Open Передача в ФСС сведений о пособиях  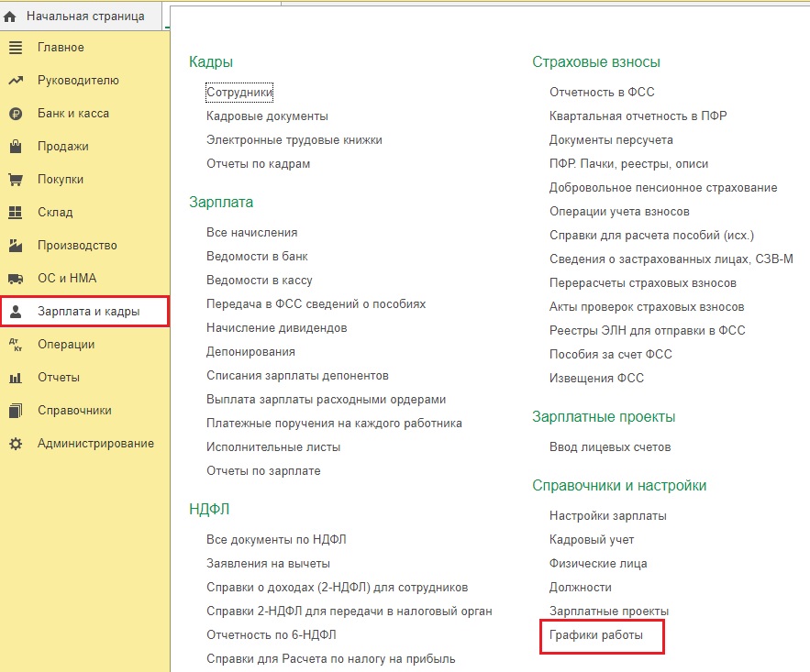[316, 304]
